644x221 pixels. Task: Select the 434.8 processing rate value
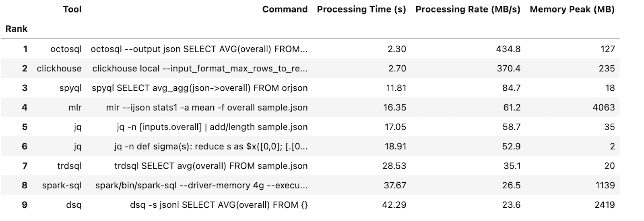click(x=508, y=49)
